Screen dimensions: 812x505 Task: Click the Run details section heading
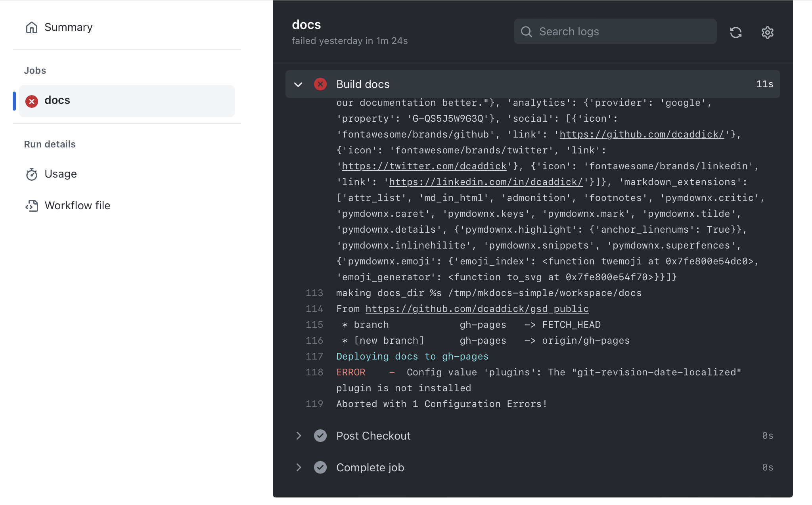[50, 144]
